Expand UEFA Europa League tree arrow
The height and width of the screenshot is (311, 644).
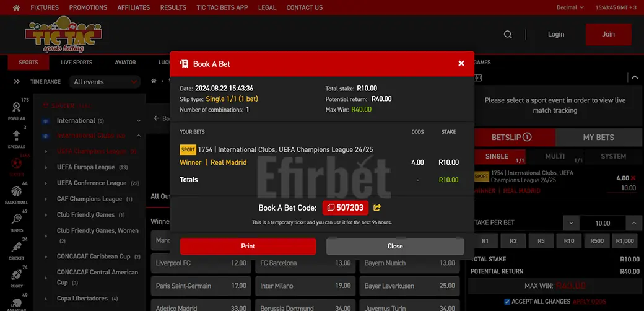coord(46,167)
